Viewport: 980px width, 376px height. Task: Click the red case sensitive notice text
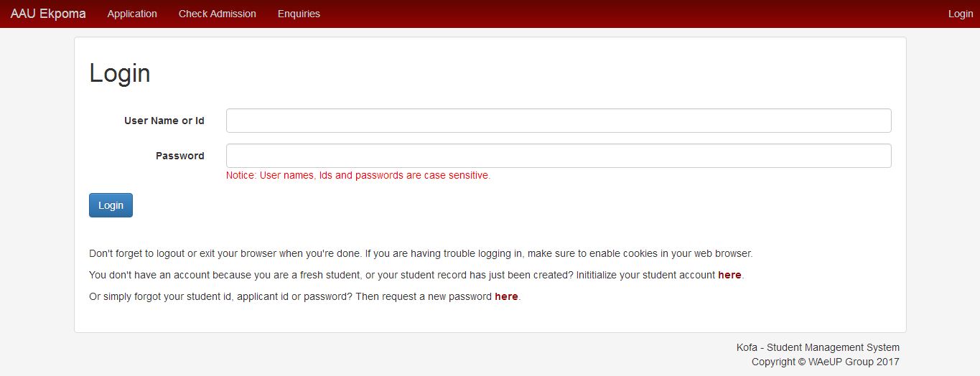coord(358,175)
